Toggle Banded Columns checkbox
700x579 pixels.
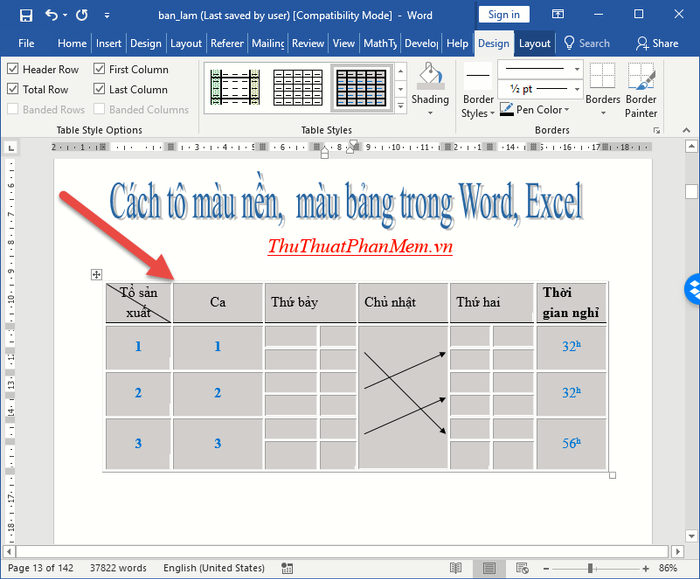coord(99,109)
